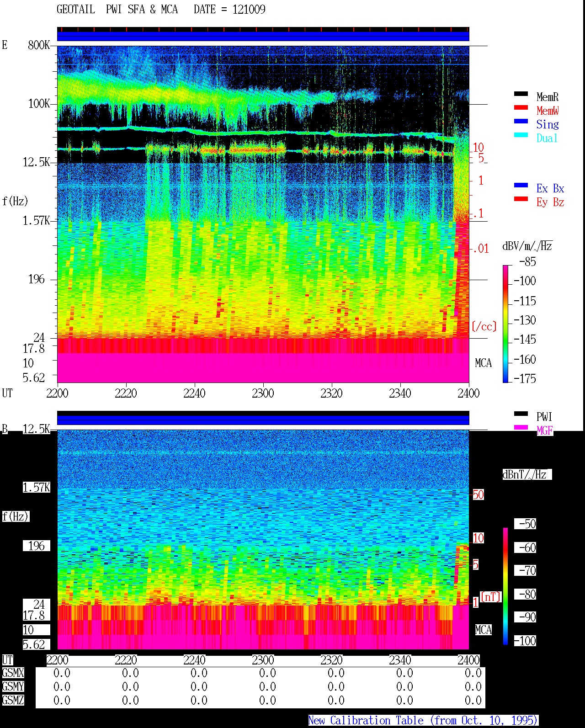Click the red [nT] unit label
Screen dimensions: 585x728
pos(491,597)
